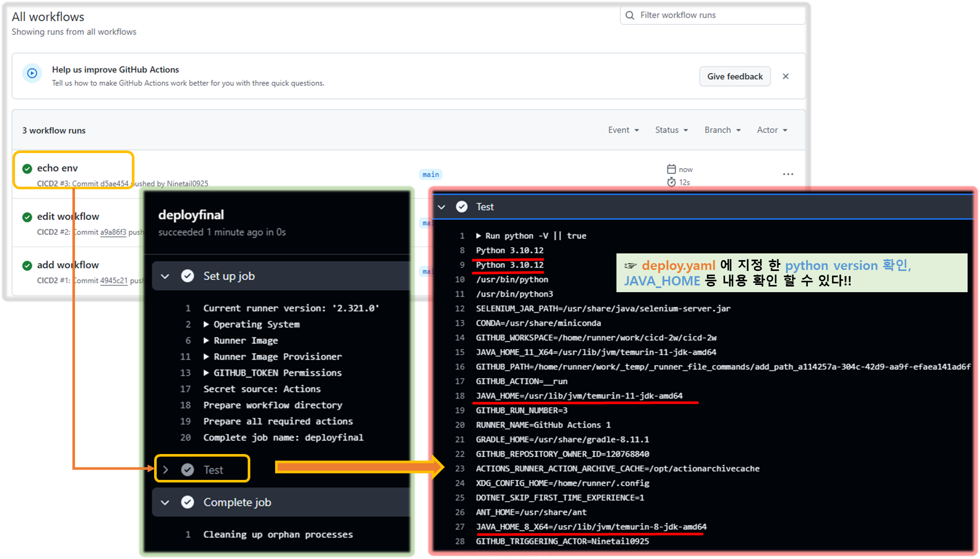This screenshot has width=980, height=559.
Task: Click the Complete job success check icon
Action: click(x=188, y=502)
